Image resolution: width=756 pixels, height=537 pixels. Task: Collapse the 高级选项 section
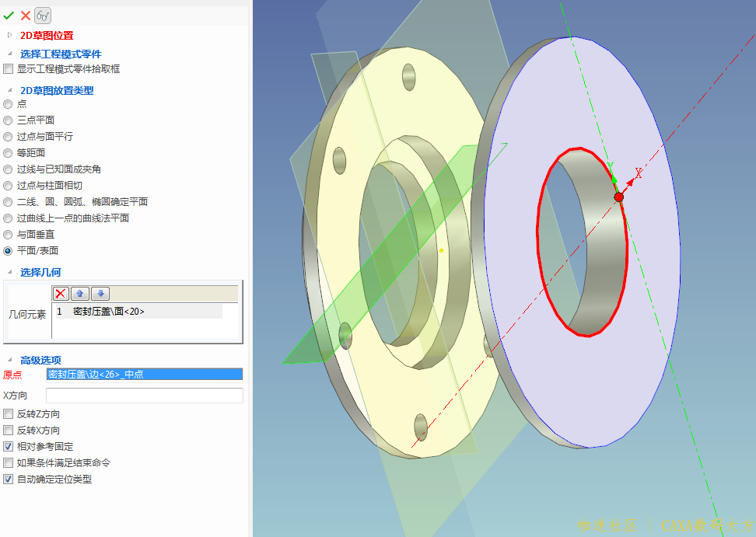coord(10,360)
